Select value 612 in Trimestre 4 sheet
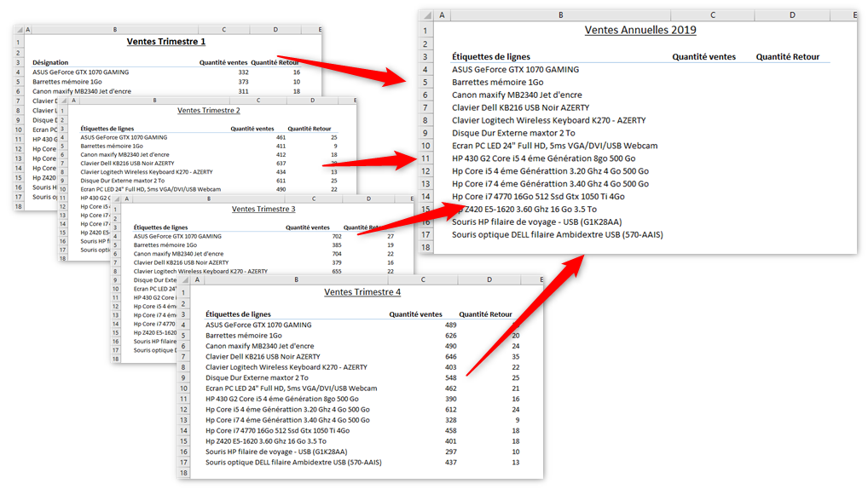The image size is (868, 489). tap(450, 410)
